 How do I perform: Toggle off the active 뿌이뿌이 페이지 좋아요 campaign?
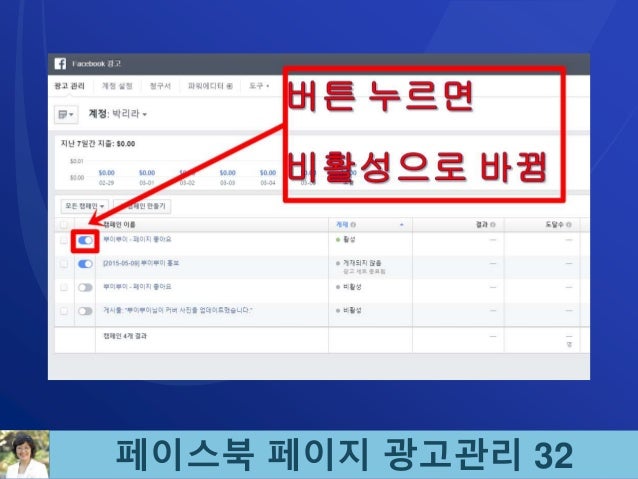tap(85, 241)
